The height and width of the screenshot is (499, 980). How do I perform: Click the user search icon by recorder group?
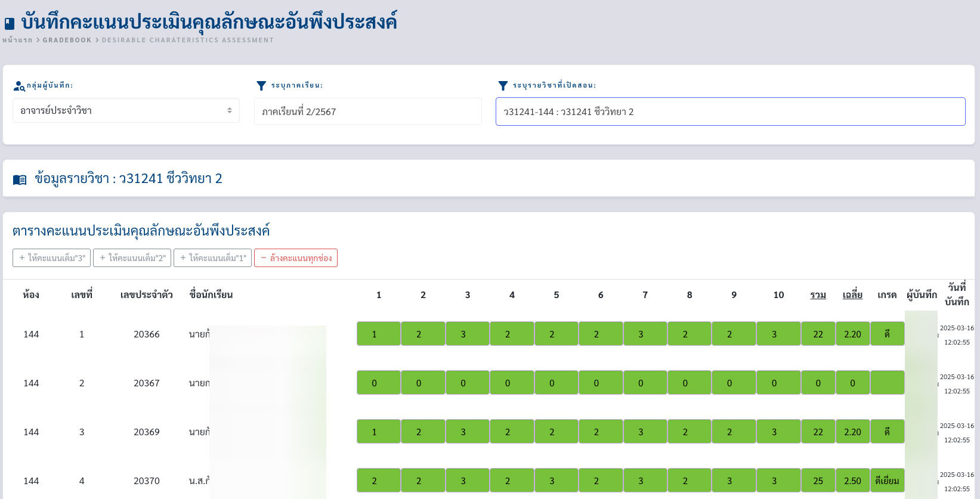(x=19, y=86)
